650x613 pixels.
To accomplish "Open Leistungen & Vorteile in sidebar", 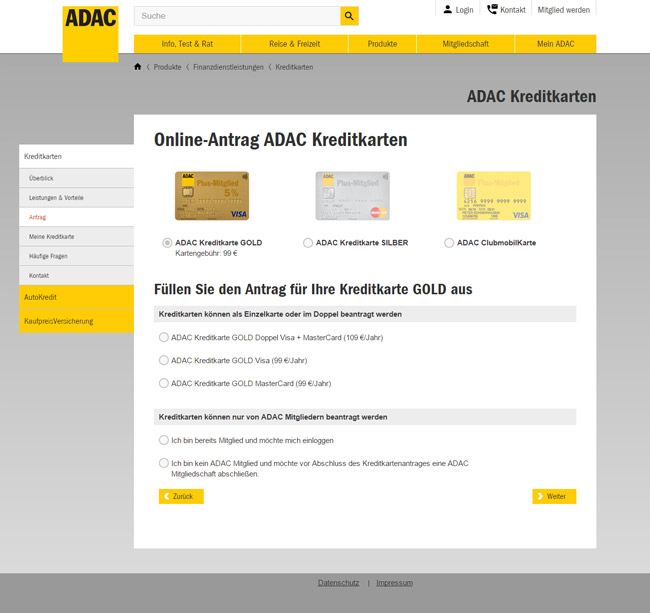I will point(76,198).
